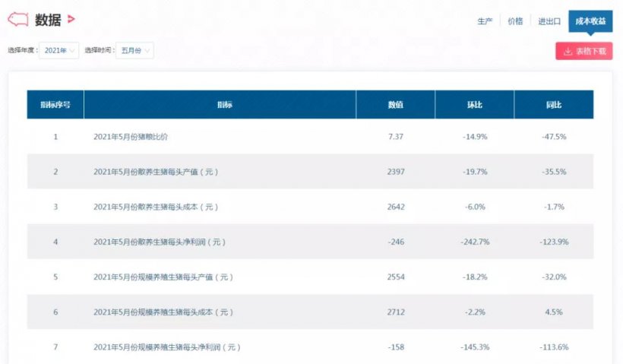Open the 五月份 month dropdown
623x364 pixels.
point(134,50)
